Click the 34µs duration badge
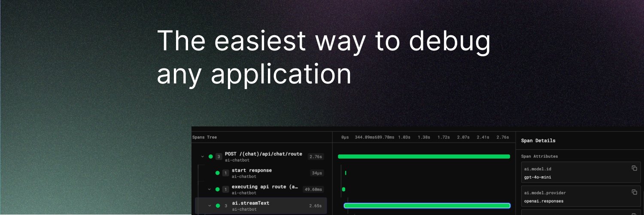Screen dimensions: 644x215 coord(317,173)
